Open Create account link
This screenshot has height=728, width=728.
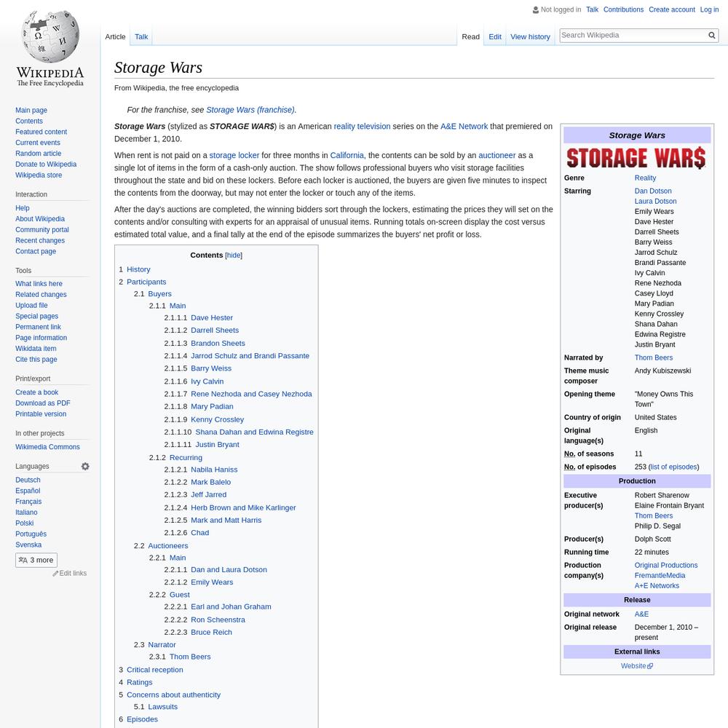coord(671,9)
